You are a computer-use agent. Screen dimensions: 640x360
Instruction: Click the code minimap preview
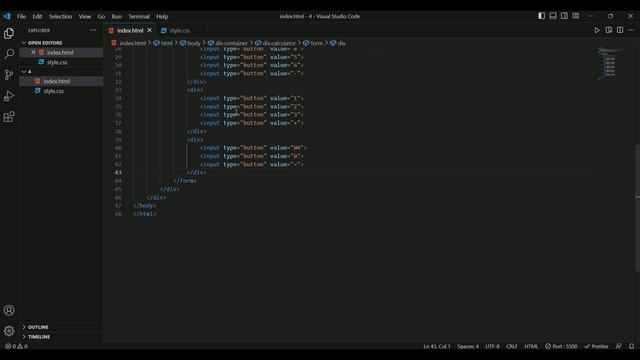tap(609, 63)
